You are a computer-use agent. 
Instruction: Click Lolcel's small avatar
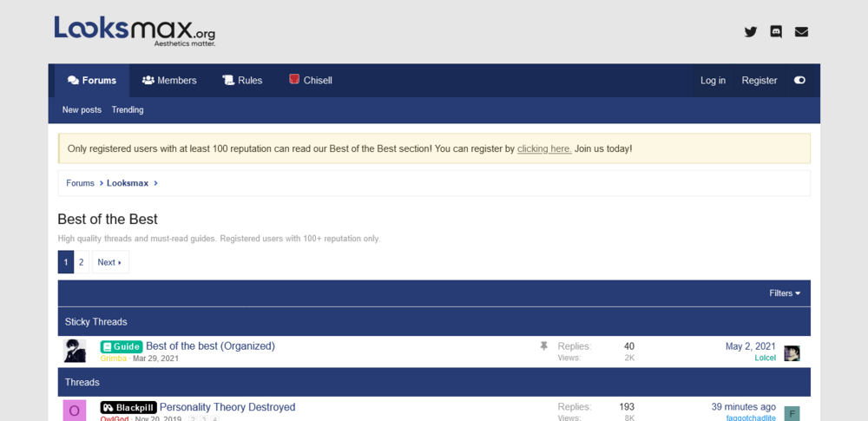[792, 353]
